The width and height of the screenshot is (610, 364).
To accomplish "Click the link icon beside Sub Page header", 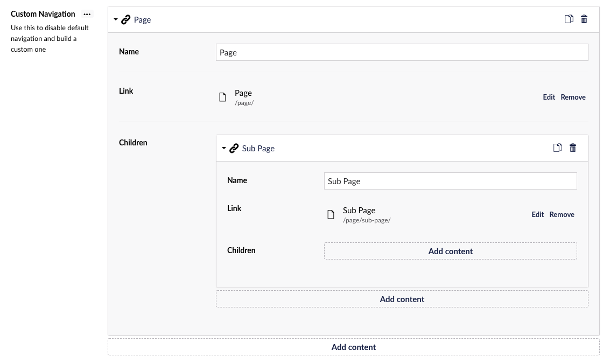I will (x=234, y=149).
